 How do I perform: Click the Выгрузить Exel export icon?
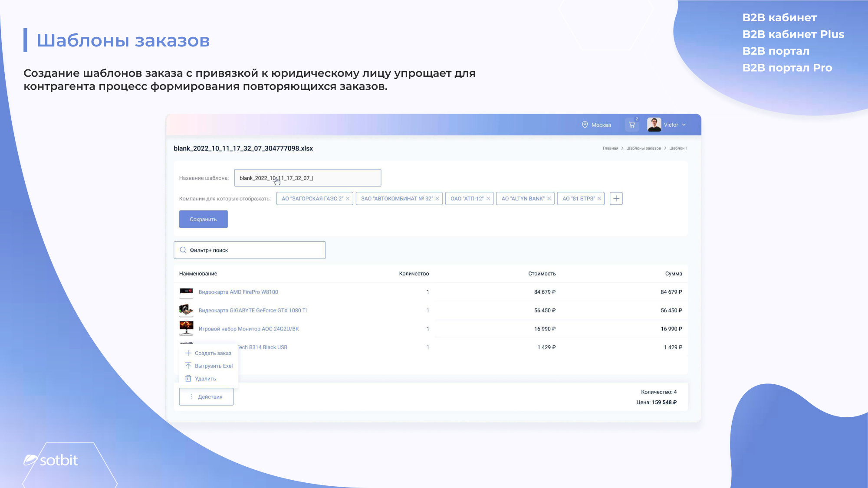(188, 366)
